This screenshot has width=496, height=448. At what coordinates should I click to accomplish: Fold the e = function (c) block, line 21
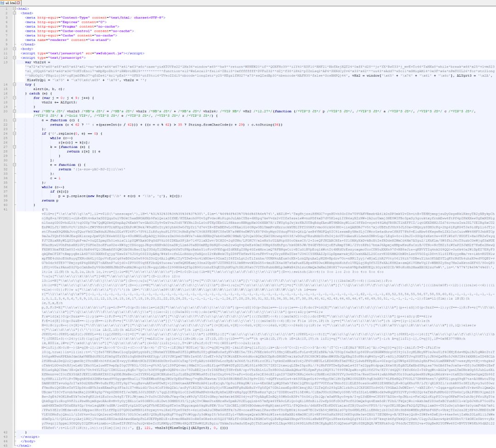[15, 120]
